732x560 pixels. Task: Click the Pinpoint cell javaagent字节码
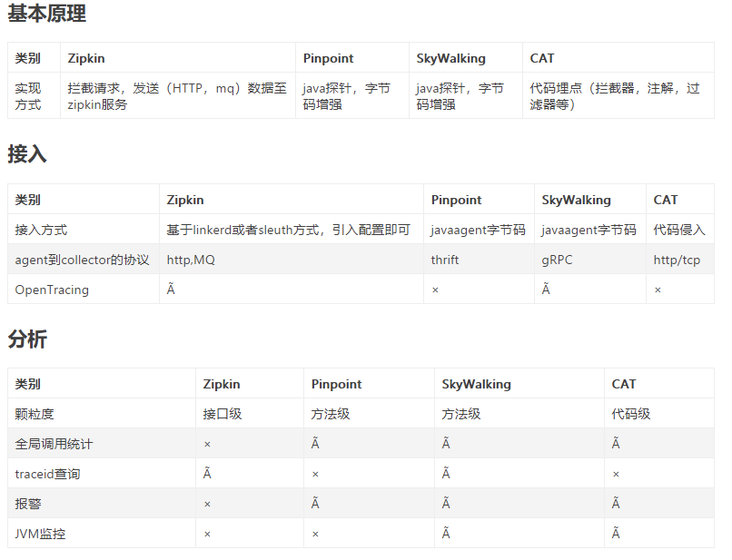pos(478,230)
